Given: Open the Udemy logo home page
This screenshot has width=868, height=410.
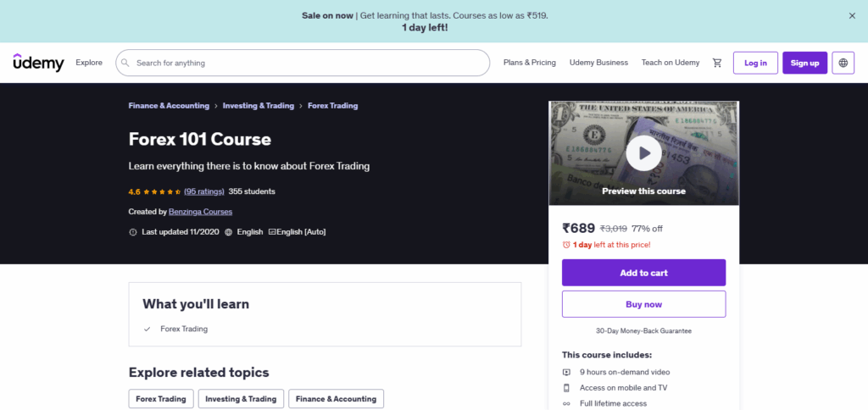Looking at the screenshot, I should (39, 63).
